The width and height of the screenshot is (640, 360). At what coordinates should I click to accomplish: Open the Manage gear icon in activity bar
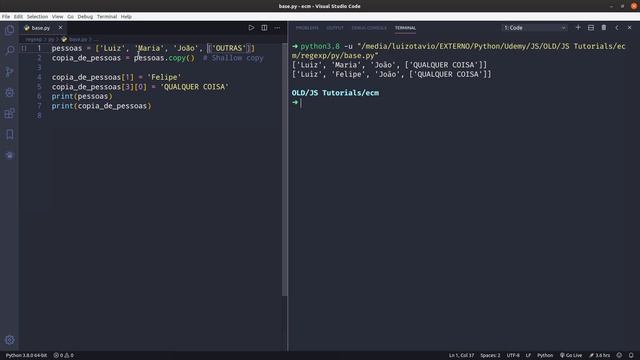tap(9, 340)
